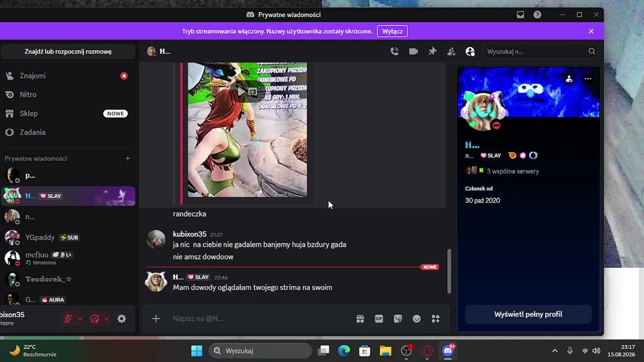Open the attachment plus menu
This screenshot has height=362, width=644.
(x=156, y=319)
